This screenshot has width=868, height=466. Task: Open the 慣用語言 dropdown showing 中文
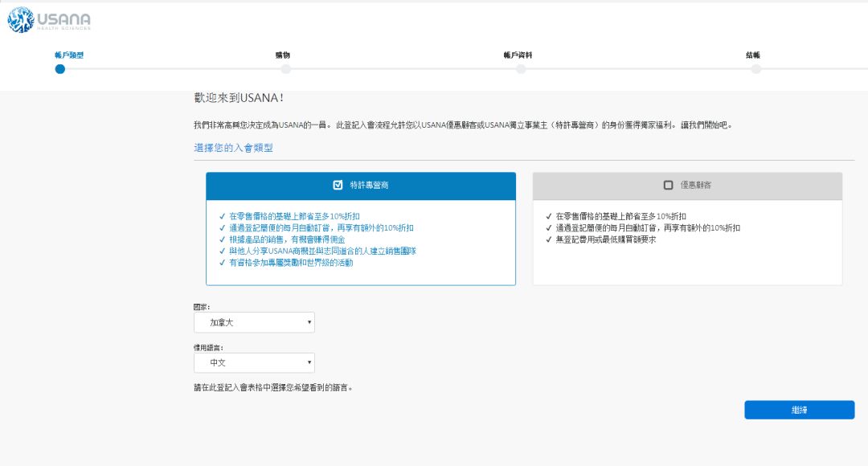click(254, 362)
